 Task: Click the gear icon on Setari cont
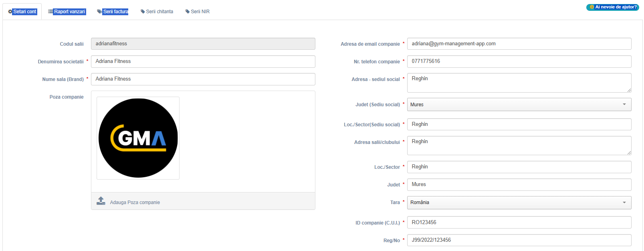point(10,12)
